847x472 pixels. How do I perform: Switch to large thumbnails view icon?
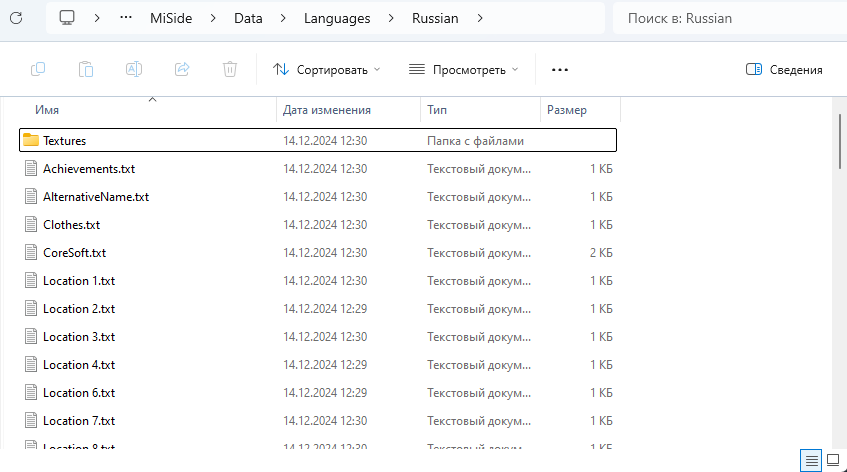[x=833, y=460]
